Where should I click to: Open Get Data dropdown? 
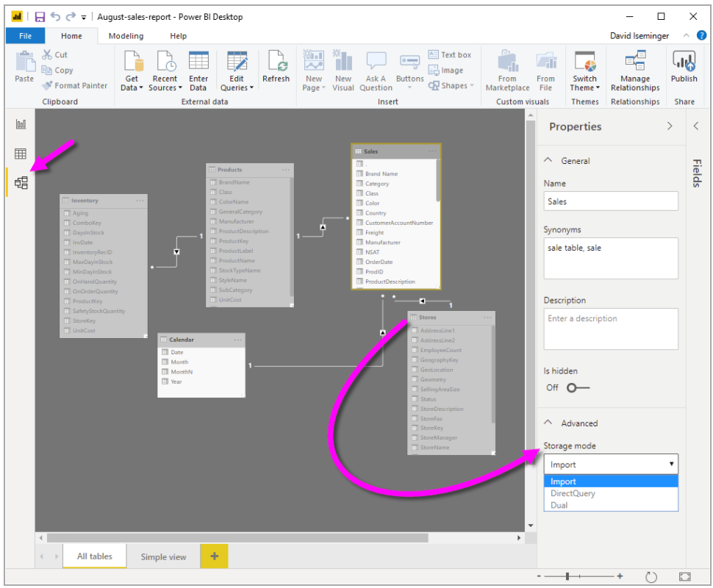point(132,71)
